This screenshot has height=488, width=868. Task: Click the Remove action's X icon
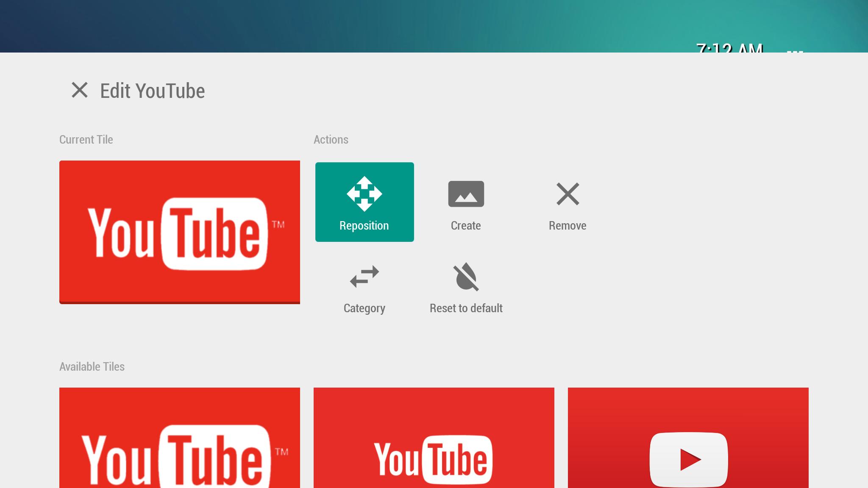coord(568,195)
